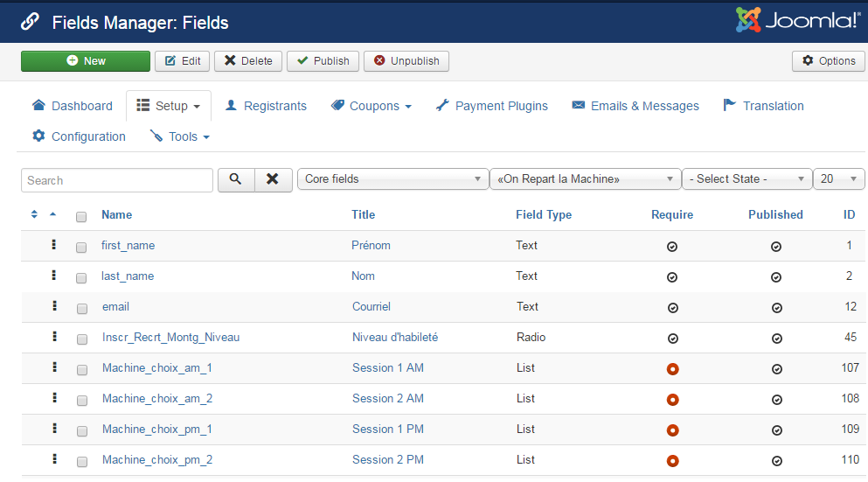Tick the checkbox for first_name

pos(81,248)
